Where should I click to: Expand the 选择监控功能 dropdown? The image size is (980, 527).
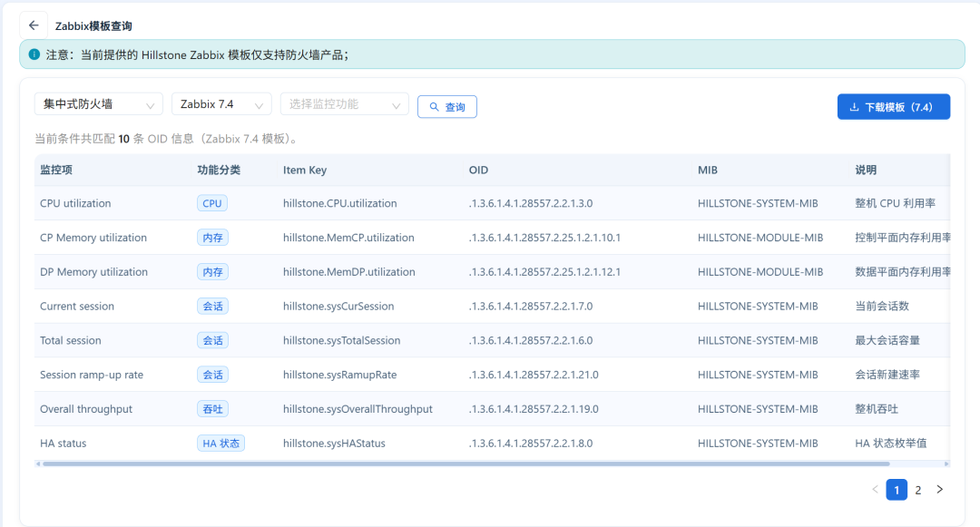pyautogui.click(x=345, y=104)
